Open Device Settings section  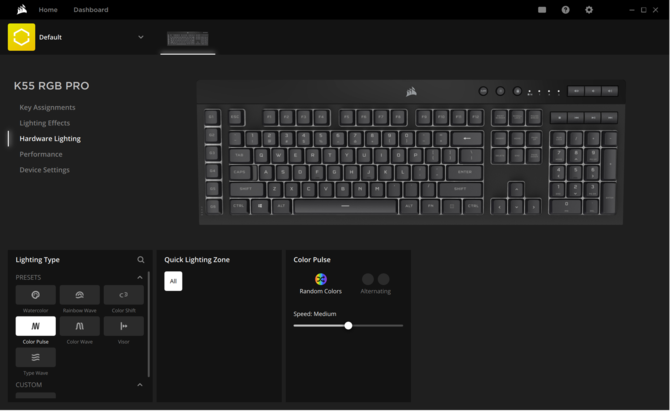point(44,170)
